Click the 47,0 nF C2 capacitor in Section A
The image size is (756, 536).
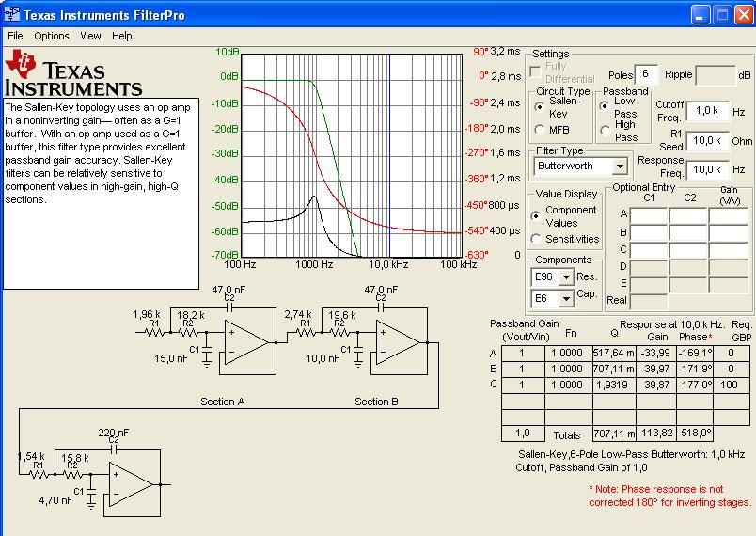point(229,307)
